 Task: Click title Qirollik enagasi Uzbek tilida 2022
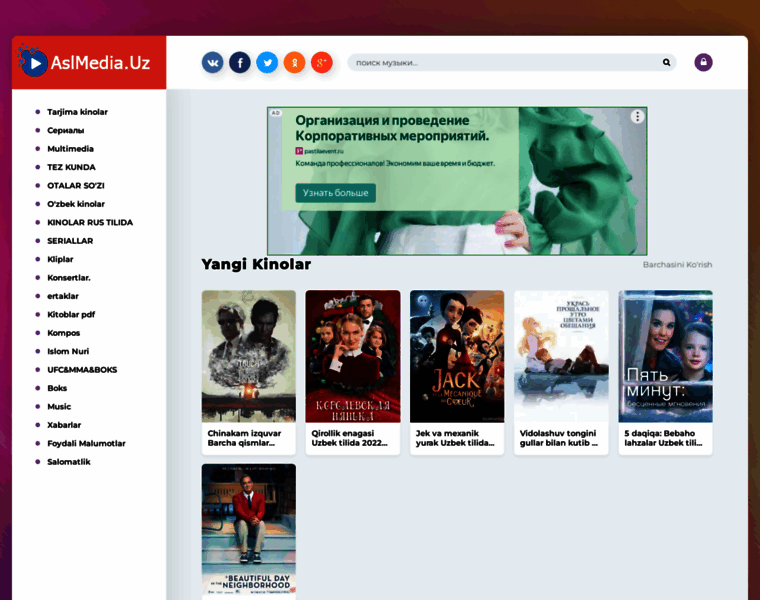tap(349, 438)
